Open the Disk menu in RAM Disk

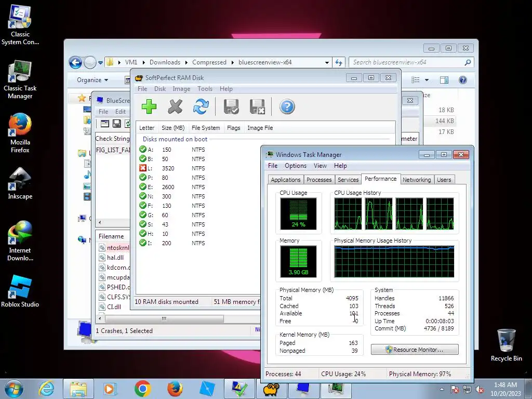pos(160,89)
